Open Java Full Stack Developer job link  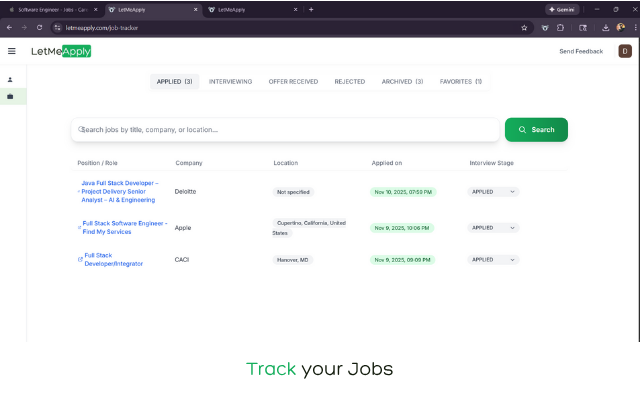click(x=119, y=191)
